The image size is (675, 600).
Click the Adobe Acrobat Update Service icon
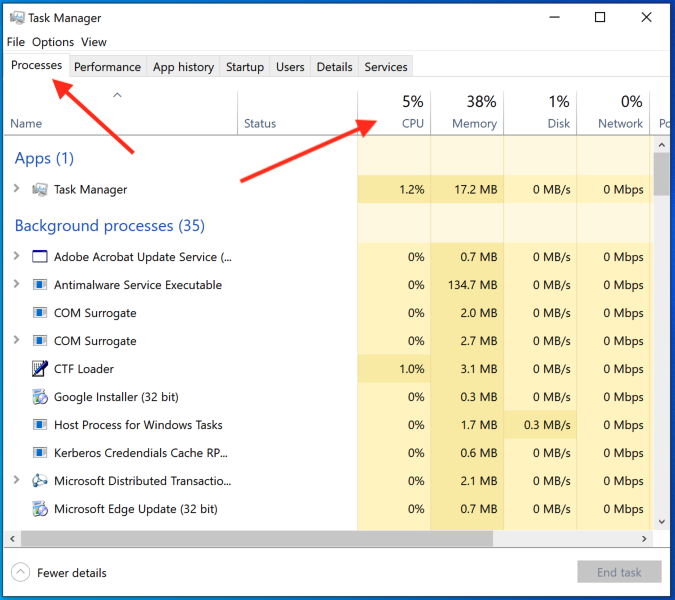[40, 257]
